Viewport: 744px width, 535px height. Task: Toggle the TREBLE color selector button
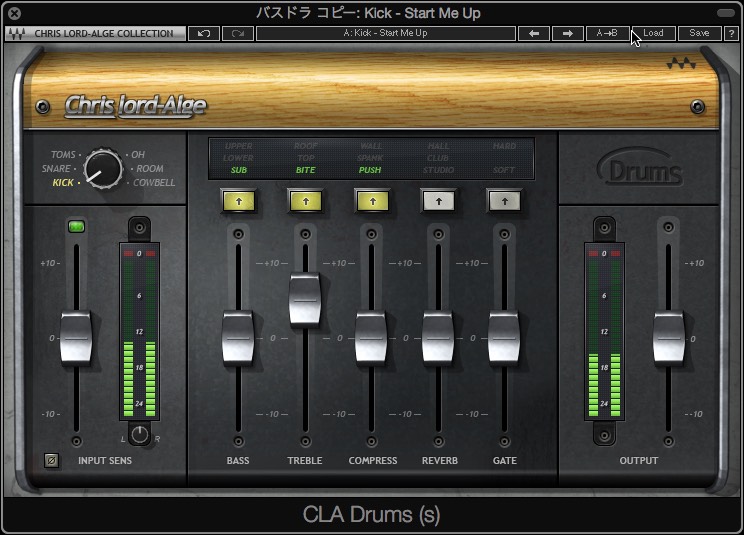[306, 201]
